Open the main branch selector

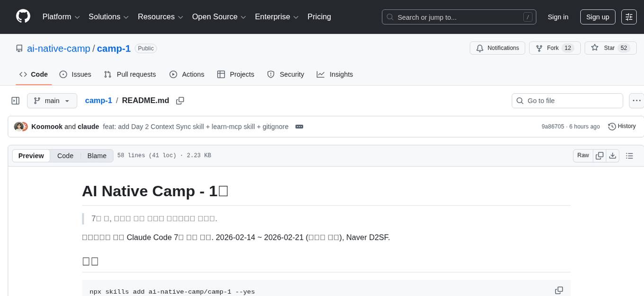point(52,100)
